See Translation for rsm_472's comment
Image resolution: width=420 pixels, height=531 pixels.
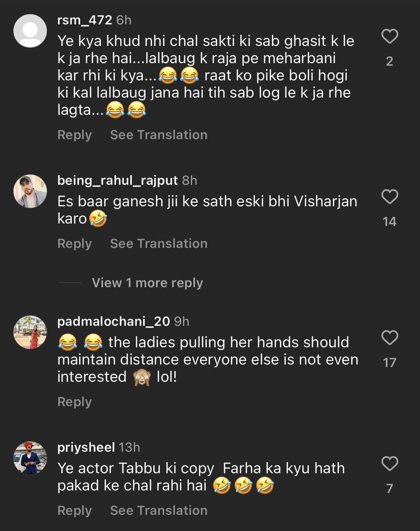(159, 135)
